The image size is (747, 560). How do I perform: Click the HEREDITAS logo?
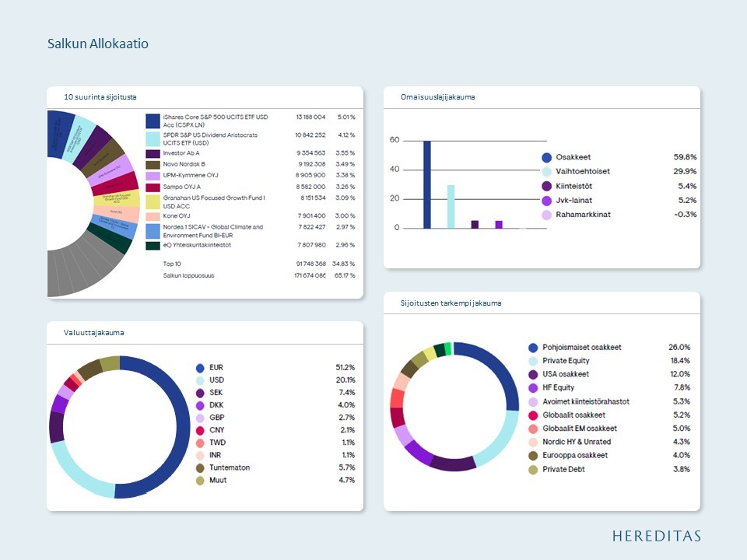[657, 536]
